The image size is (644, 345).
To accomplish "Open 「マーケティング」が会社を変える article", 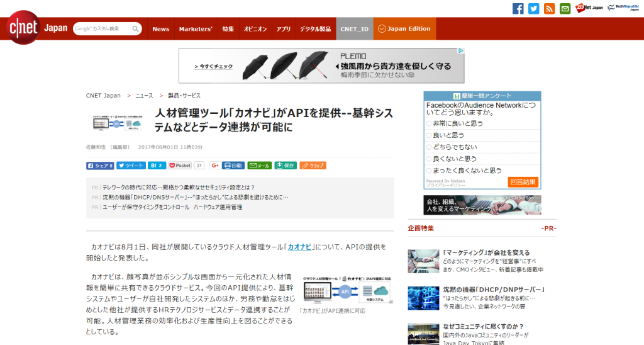I will [x=486, y=253].
